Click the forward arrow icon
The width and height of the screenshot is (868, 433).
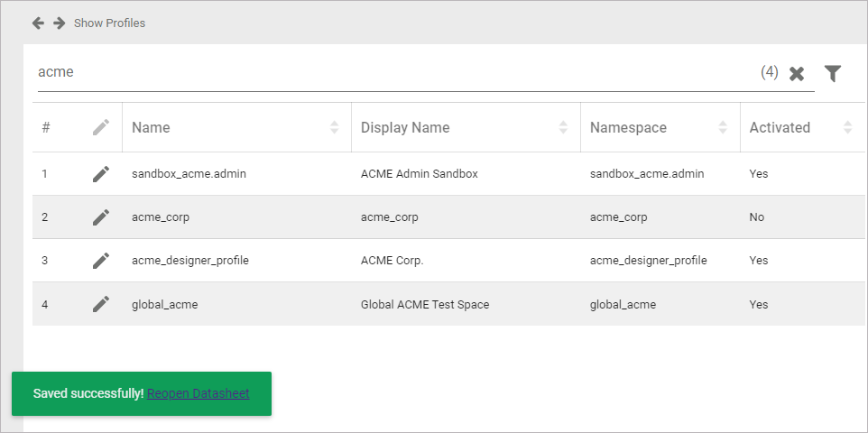coord(59,23)
